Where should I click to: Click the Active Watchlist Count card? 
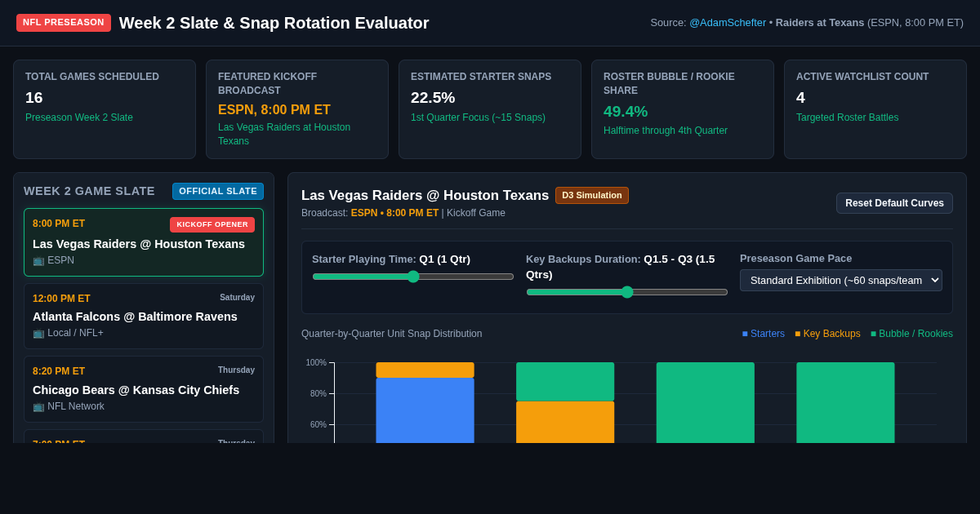click(875, 109)
